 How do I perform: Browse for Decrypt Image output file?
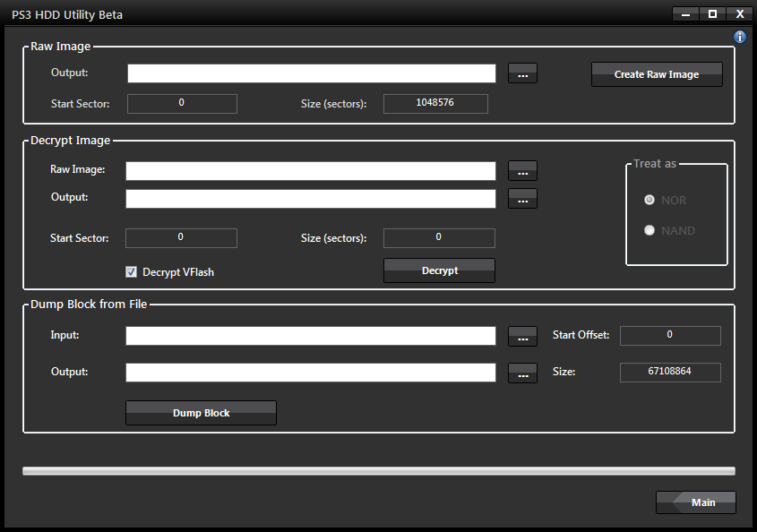522,199
